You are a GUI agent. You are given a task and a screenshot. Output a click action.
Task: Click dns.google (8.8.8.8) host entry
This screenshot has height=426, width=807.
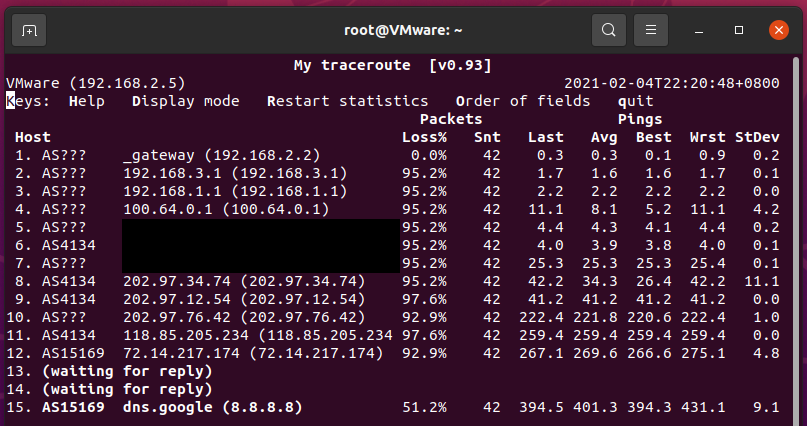tap(213, 407)
